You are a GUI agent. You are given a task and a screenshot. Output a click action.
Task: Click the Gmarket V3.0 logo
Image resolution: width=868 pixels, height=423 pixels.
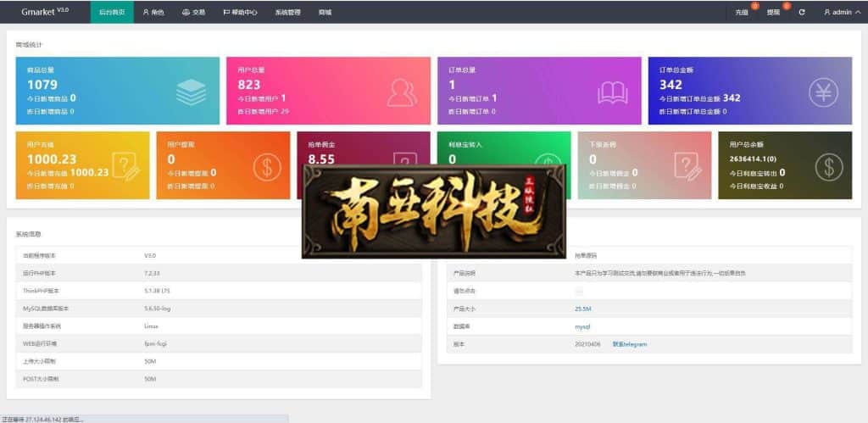45,12
